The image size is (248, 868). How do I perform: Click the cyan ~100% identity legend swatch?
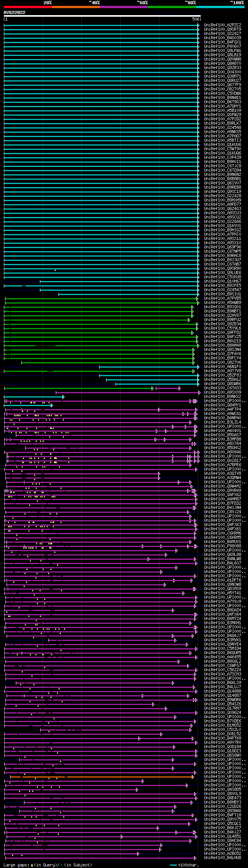[220, 7]
